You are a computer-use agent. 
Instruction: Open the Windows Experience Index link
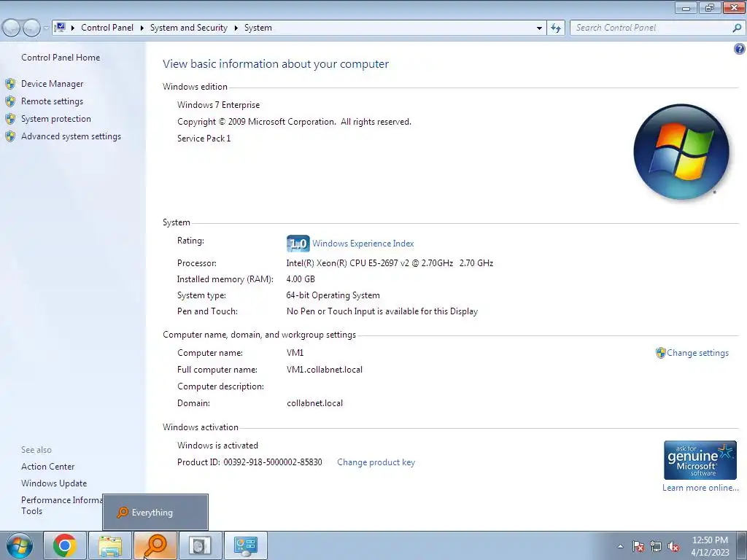coord(363,244)
